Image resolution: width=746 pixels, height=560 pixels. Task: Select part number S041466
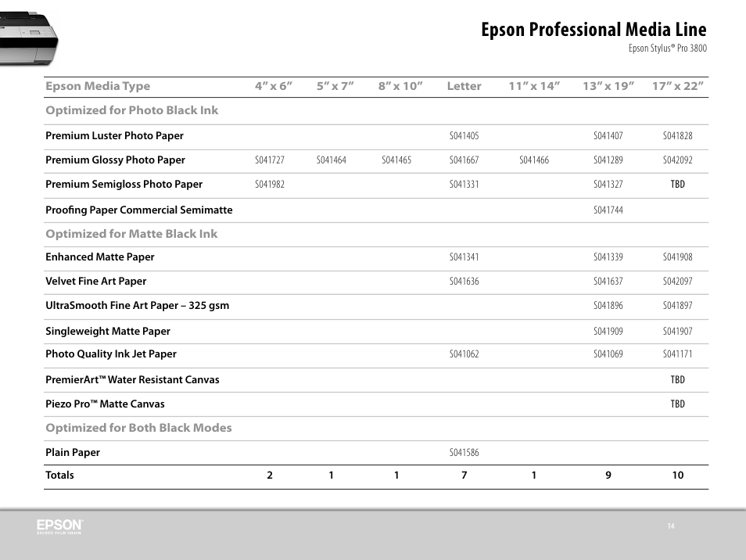(x=534, y=160)
